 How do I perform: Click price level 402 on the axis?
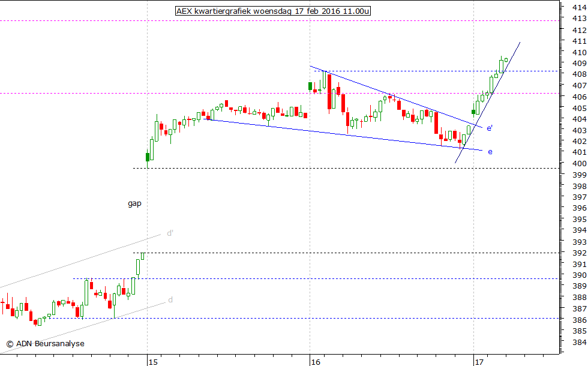[x=580, y=141]
